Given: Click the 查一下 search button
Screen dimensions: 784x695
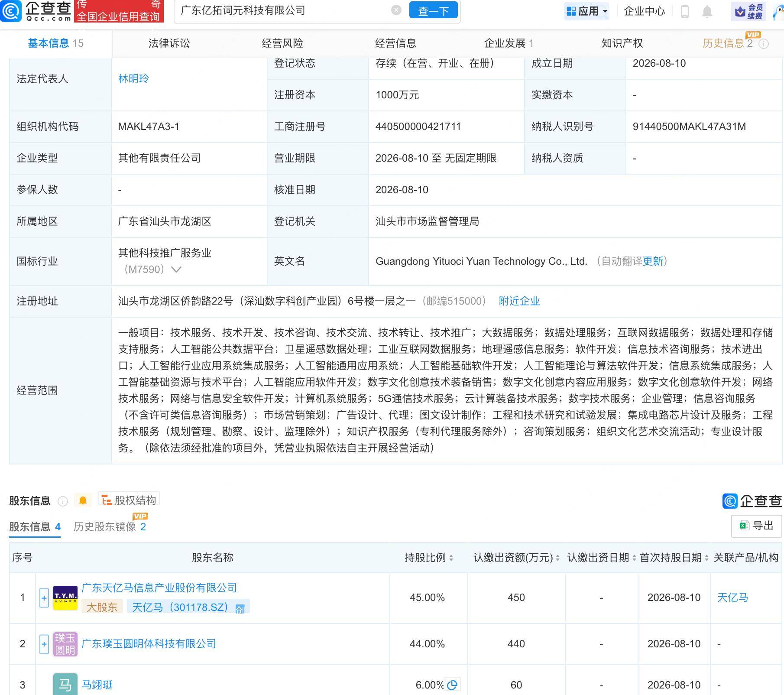Looking at the screenshot, I should 433,11.
